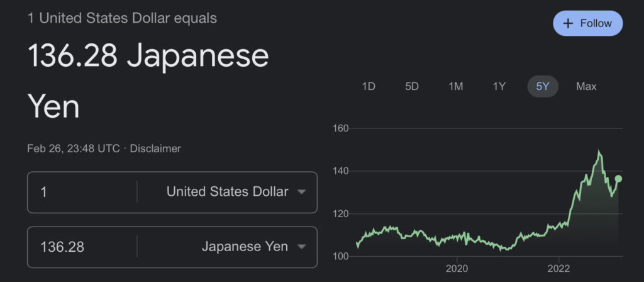Click the "136.28 Japanese" heading text
644x282 pixels.
tap(148, 57)
